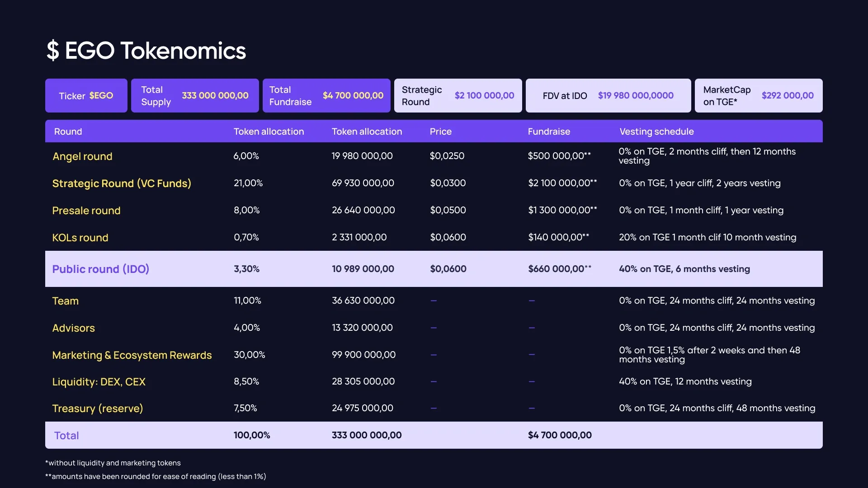This screenshot has width=868, height=488.
Task: Select Liquidity: DEX, CEX label
Action: coord(99,382)
